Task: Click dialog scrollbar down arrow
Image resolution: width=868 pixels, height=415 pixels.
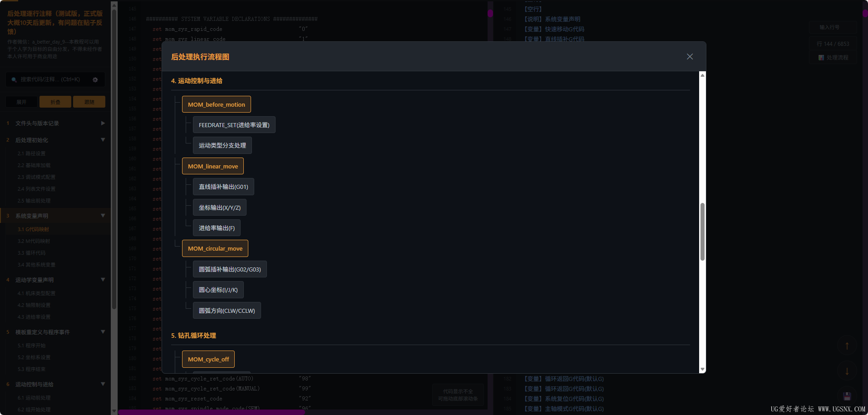Action: [x=702, y=370]
